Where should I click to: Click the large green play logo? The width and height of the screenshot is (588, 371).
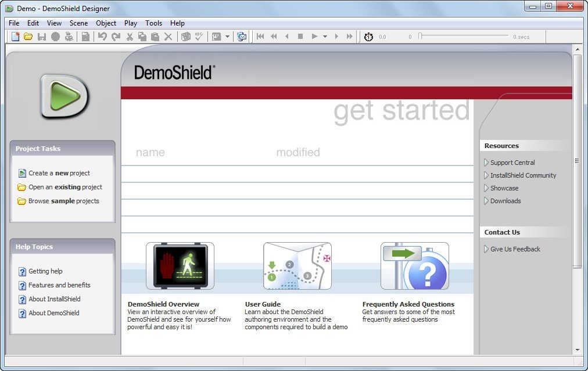(64, 96)
